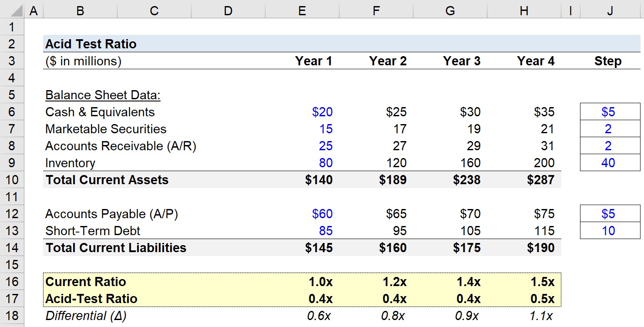The image size is (644, 327).
Task: Click the Marketable Securities label
Action: 106,129
